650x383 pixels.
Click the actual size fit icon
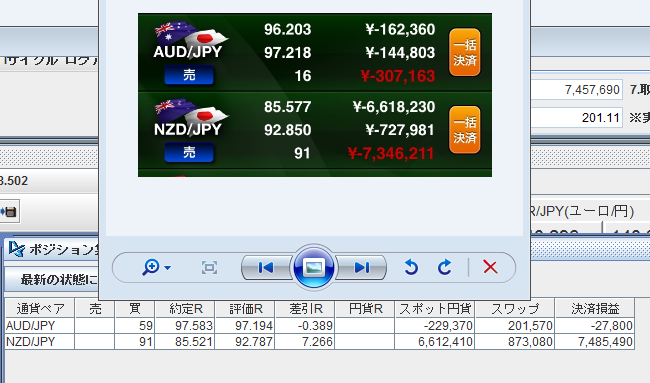(209, 268)
